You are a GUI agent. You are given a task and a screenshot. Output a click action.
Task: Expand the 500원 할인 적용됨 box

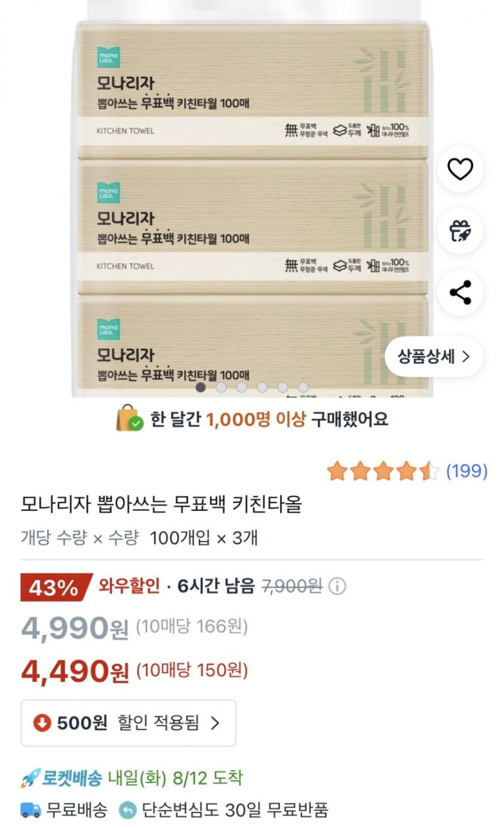pos(129,723)
